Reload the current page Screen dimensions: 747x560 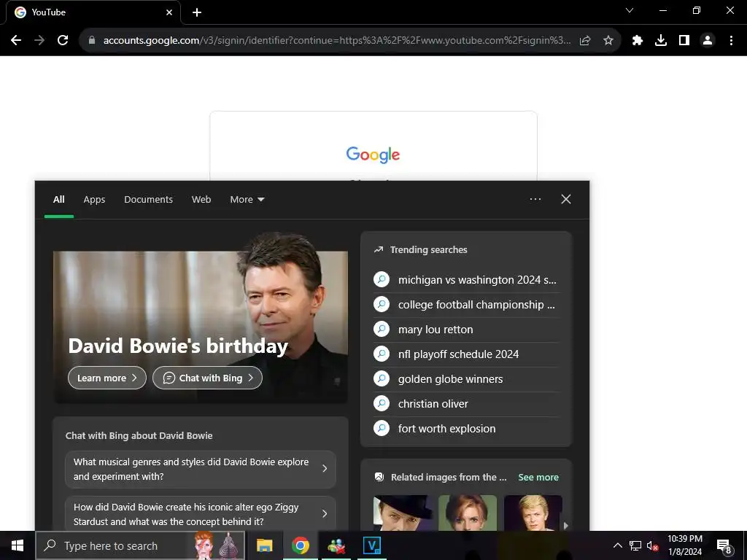(x=63, y=41)
